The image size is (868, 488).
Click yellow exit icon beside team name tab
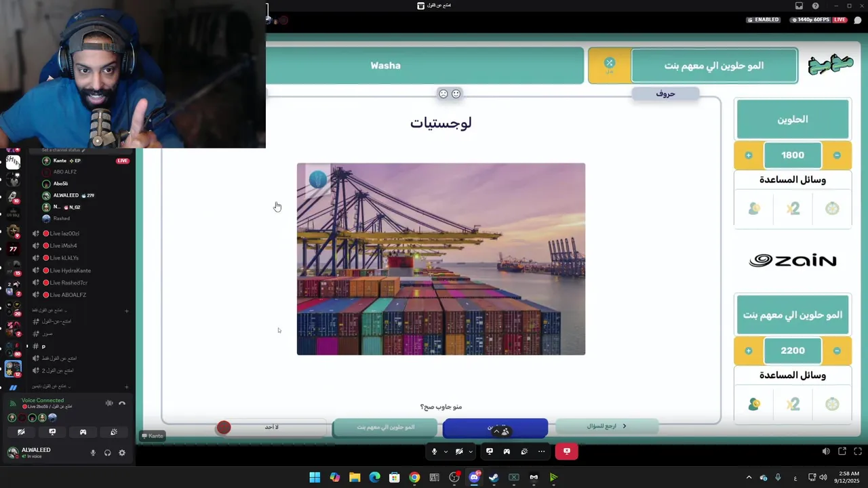[609, 65]
